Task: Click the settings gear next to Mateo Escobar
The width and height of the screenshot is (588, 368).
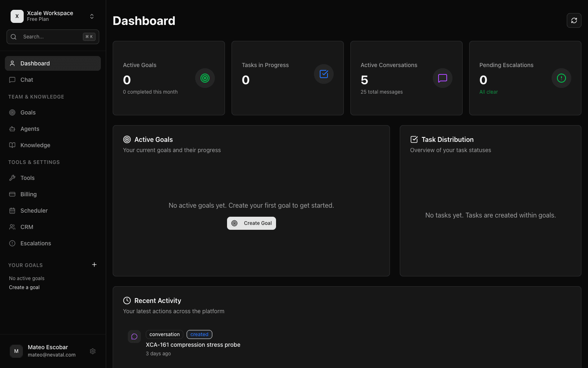Action: pos(93,351)
